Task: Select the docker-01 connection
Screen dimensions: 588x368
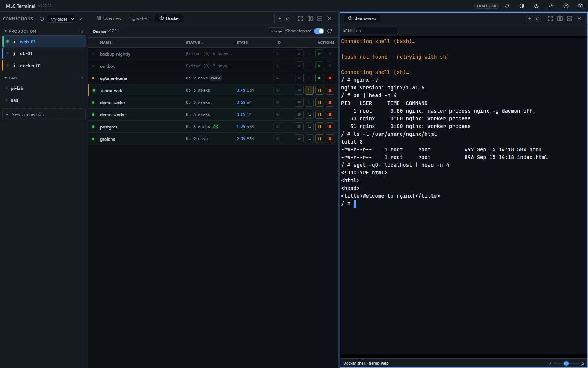Action: [44, 66]
